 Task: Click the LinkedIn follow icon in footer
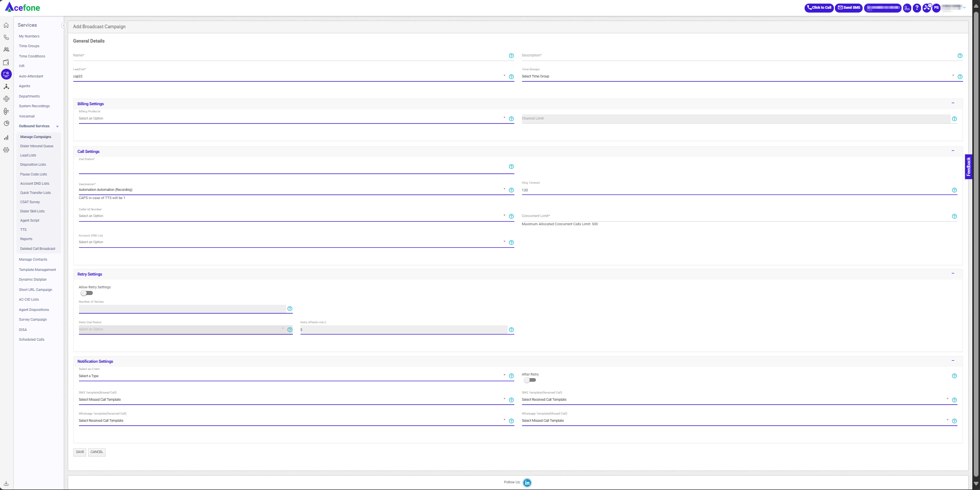click(527, 483)
